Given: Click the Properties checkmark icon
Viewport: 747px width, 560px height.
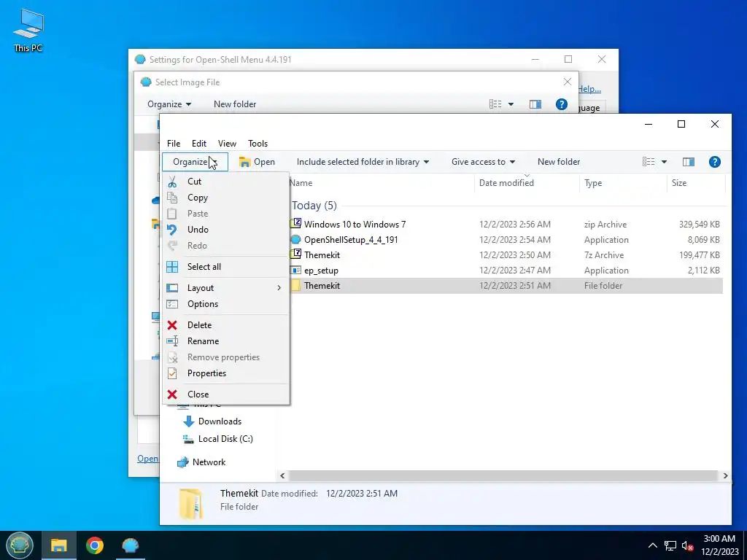Looking at the screenshot, I should (172, 373).
